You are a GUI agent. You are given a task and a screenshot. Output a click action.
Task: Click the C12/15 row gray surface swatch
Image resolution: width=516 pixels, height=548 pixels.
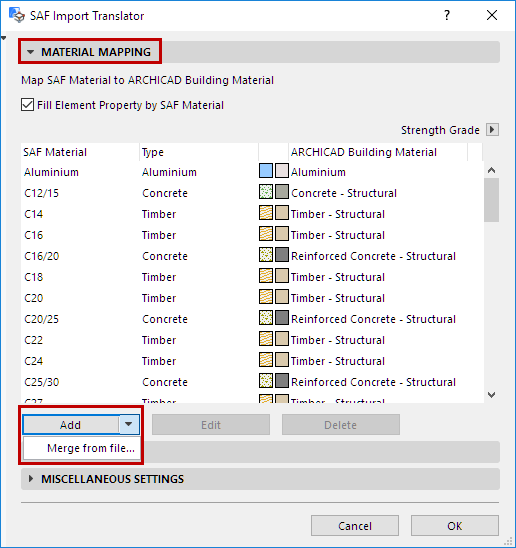[x=282, y=192]
